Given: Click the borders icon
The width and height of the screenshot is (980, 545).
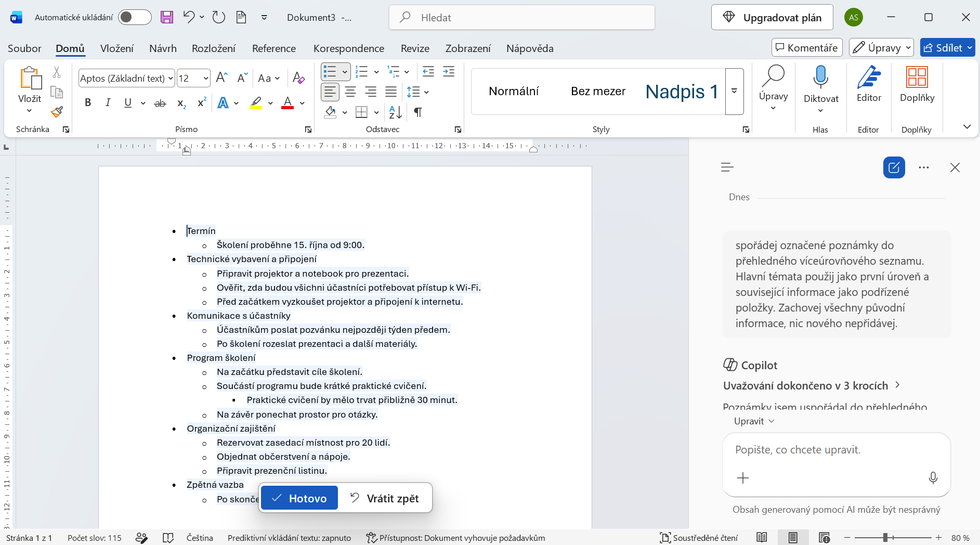Looking at the screenshot, I should coord(361,112).
